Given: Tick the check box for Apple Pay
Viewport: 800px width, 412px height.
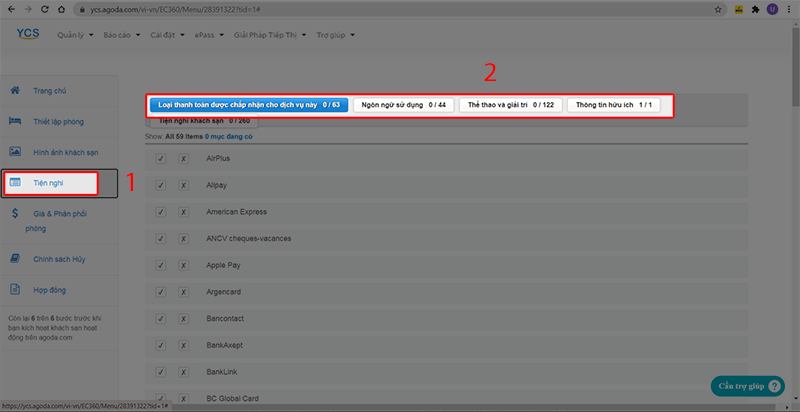Looking at the screenshot, I should [x=161, y=265].
